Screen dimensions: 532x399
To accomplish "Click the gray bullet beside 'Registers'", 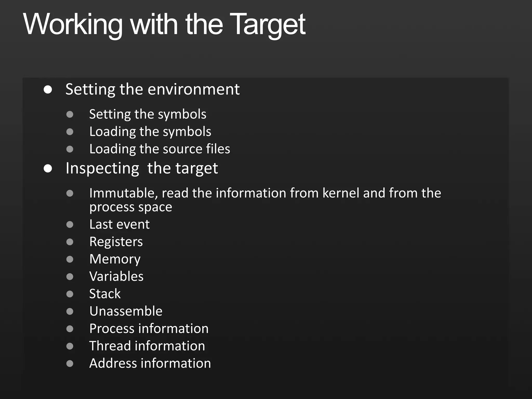I will 70,242.
